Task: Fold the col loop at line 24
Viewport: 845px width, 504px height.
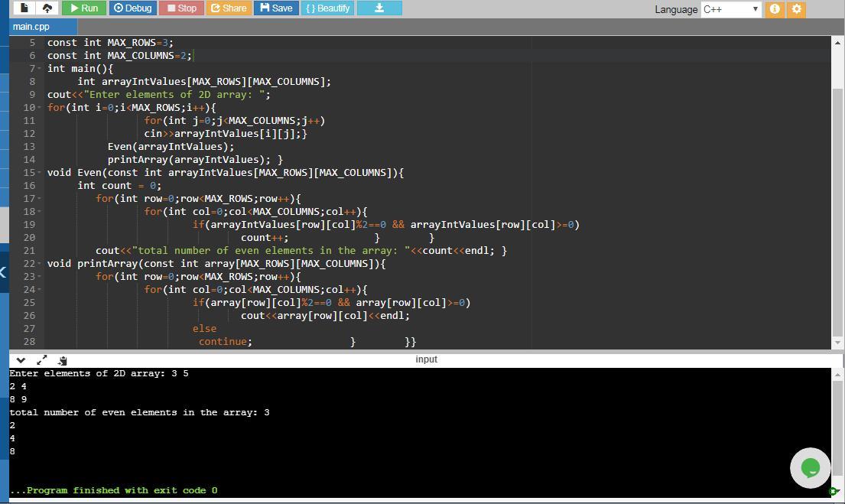Action: coord(39,289)
